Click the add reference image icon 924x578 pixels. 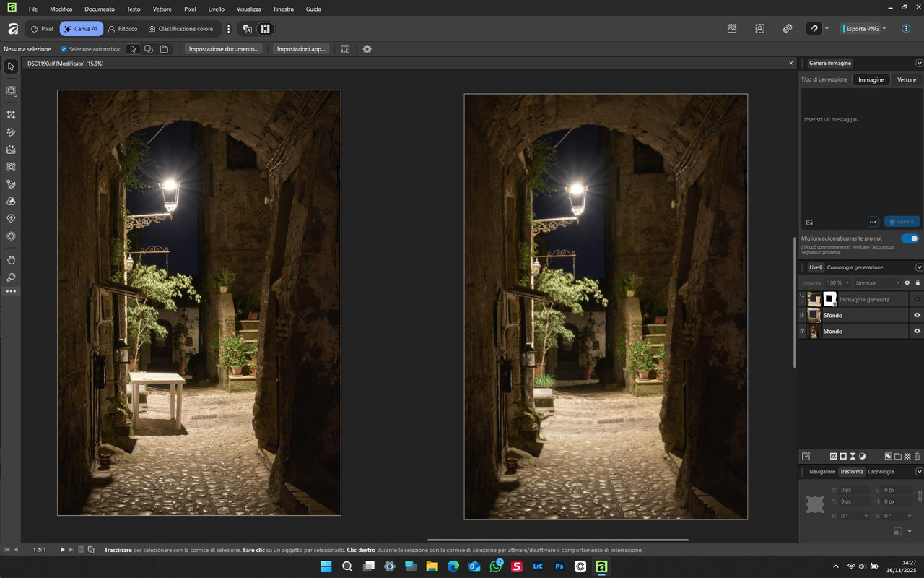809,222
